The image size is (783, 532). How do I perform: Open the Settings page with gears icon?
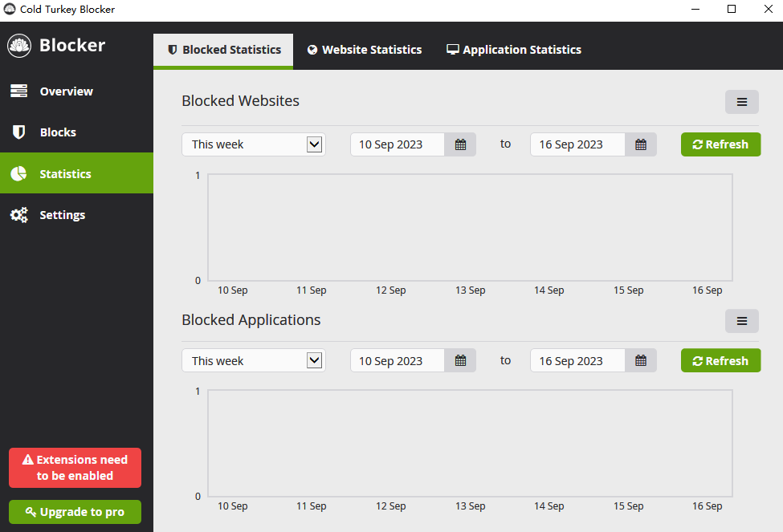[62, 215]
